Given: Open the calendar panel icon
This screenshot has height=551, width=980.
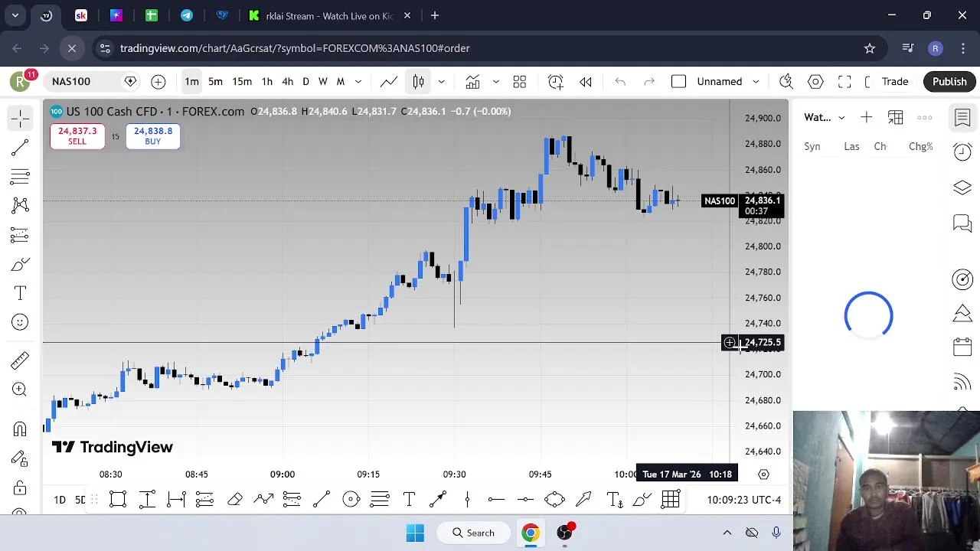Looking at the screenshot, I should (962, 347).
